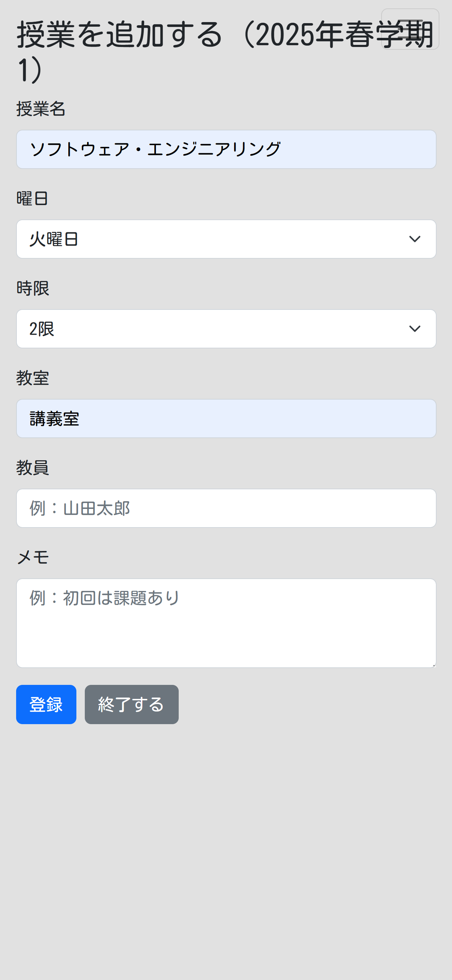This screenshot has width=452, height=980.
Task: Click the chevron arrow in 時限 select
Action: coord(414,329)
